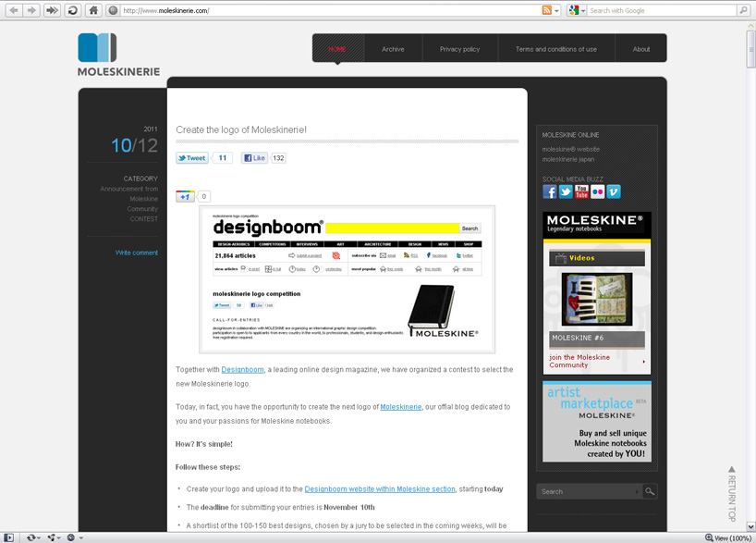This screenshot has height=543, width=756.
Task: Click the Moleskine #6 video thumbnail
Action: point(596,299)
